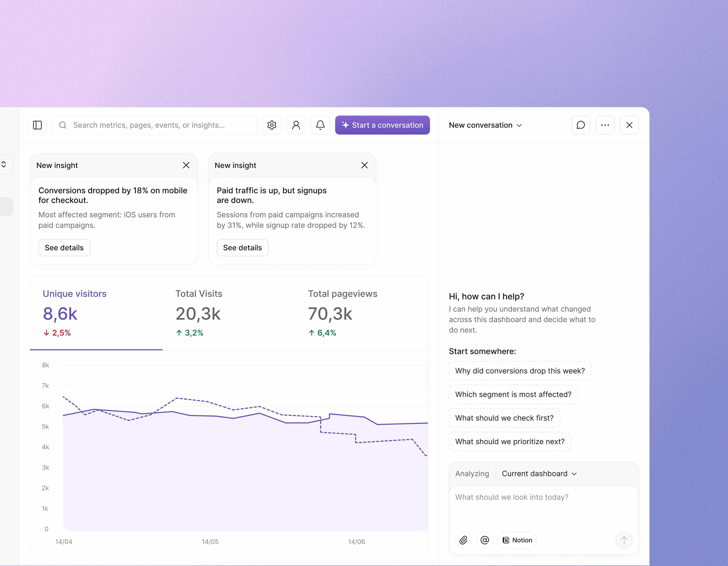728x566 pixels.
Task: Focus the search metrics field
Action: (x=154, y=125)
